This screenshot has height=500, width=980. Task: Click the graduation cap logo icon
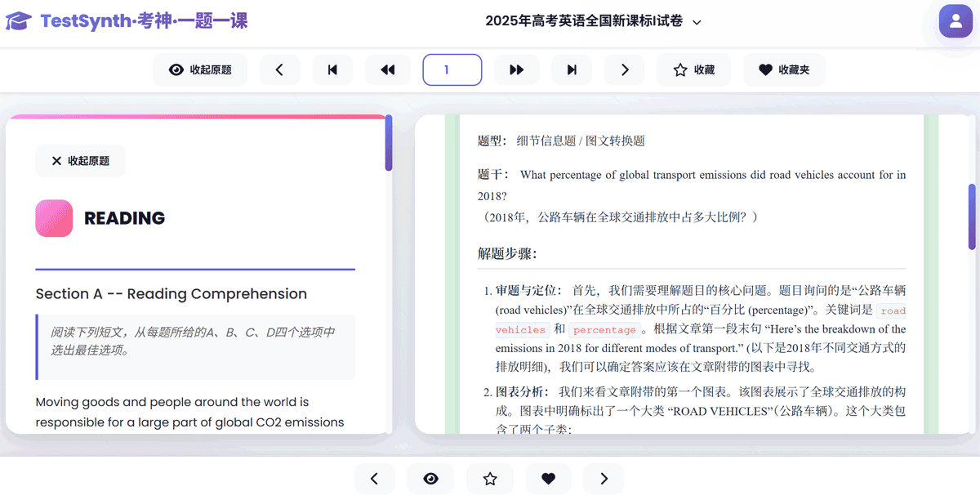(18, 21)
